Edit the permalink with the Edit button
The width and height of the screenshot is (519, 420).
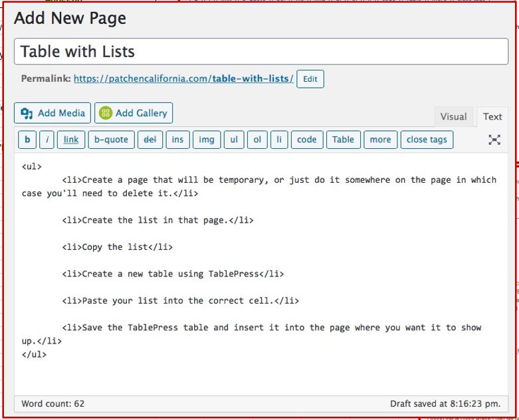pyautogui.click(x=310, y=79)
